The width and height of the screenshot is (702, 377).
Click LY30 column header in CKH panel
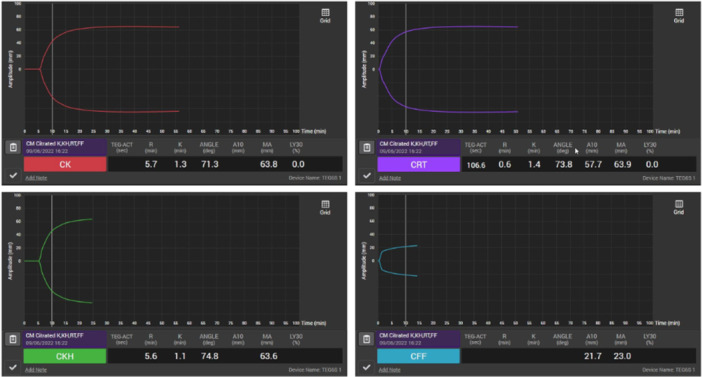[x=296, y=339]
